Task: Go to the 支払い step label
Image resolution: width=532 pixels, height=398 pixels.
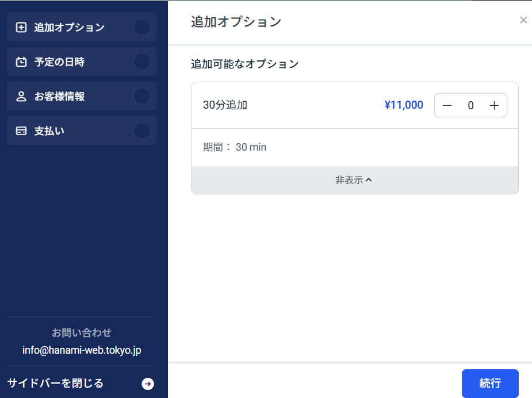Action: (x=49, y=131)
